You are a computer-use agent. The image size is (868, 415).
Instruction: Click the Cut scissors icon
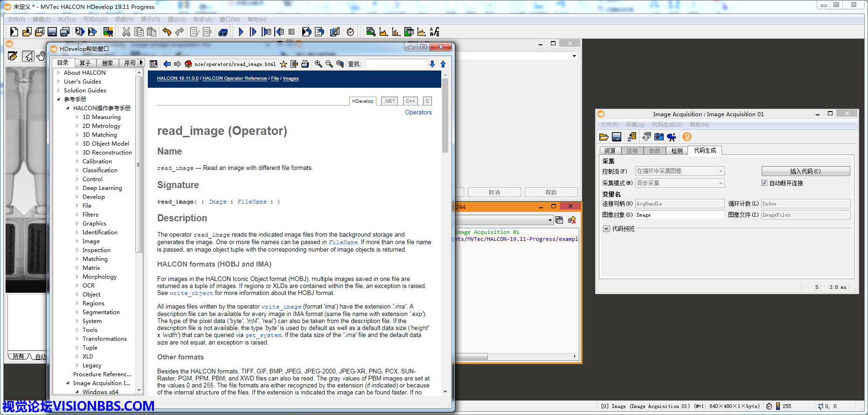click(x=126, y=32)
